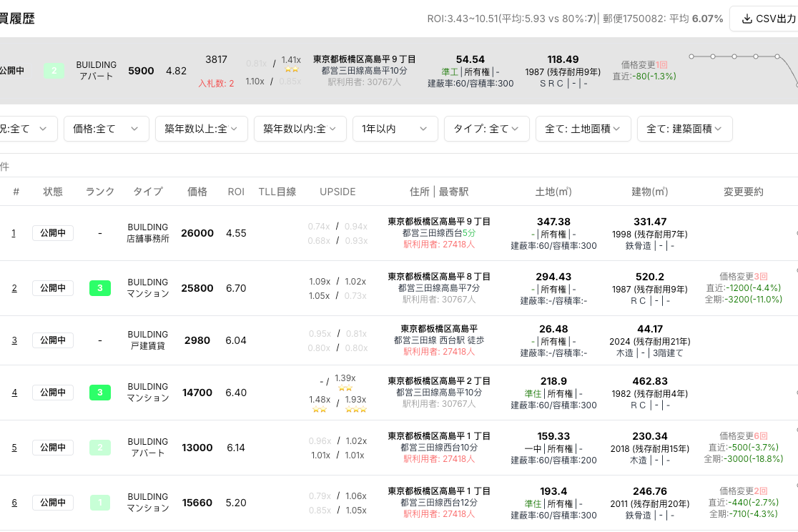Screen dimensions: 798x532
Task: Click the ランク column header
Action: (x=100, y=192)
